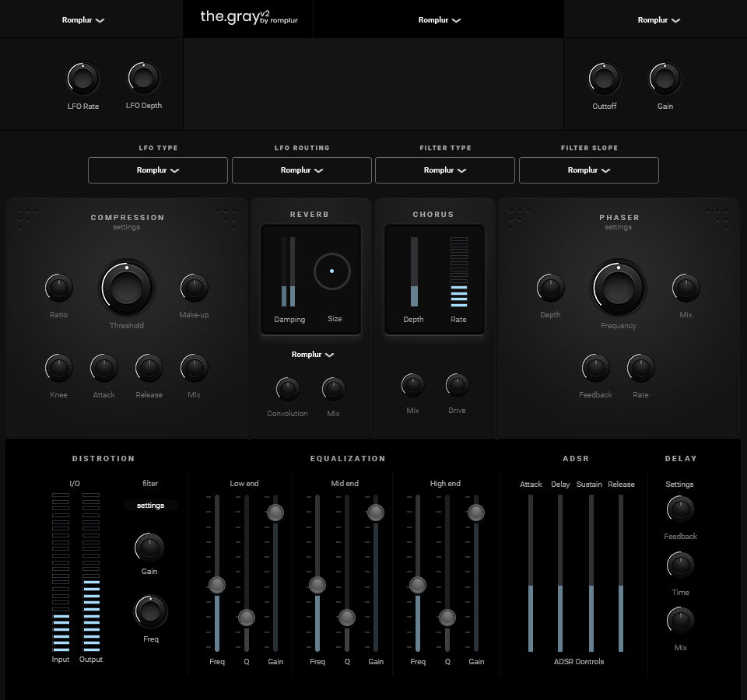Click the.gray v2 logo
This screenshot has width=747, height=700.
coord(249,17)
